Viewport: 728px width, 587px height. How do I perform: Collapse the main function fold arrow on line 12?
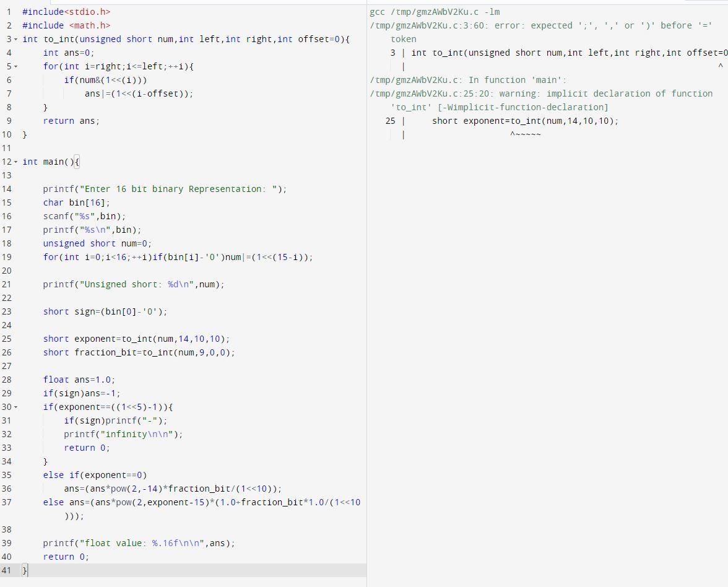point(16,162)
